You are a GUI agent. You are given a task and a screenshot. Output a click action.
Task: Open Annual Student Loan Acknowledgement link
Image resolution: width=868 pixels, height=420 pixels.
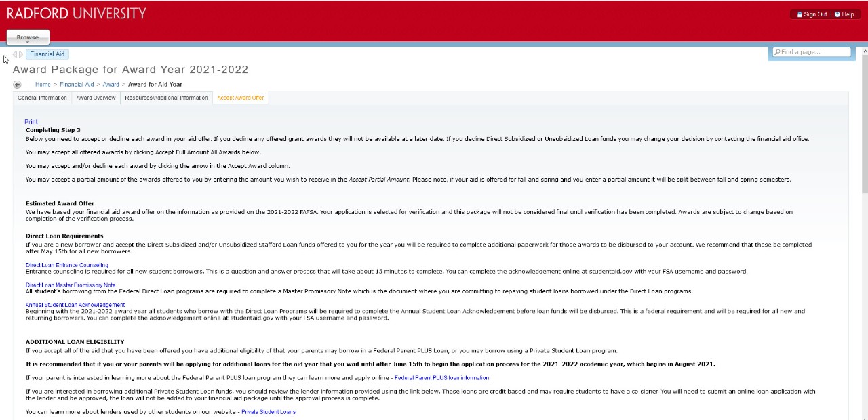pos(75,305)
